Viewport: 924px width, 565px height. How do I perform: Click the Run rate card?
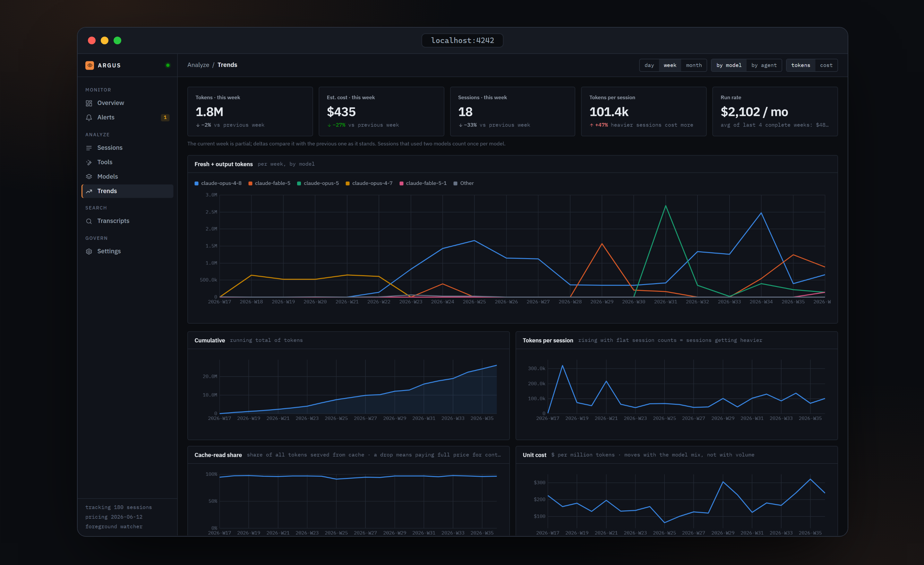tap(775, 111)
